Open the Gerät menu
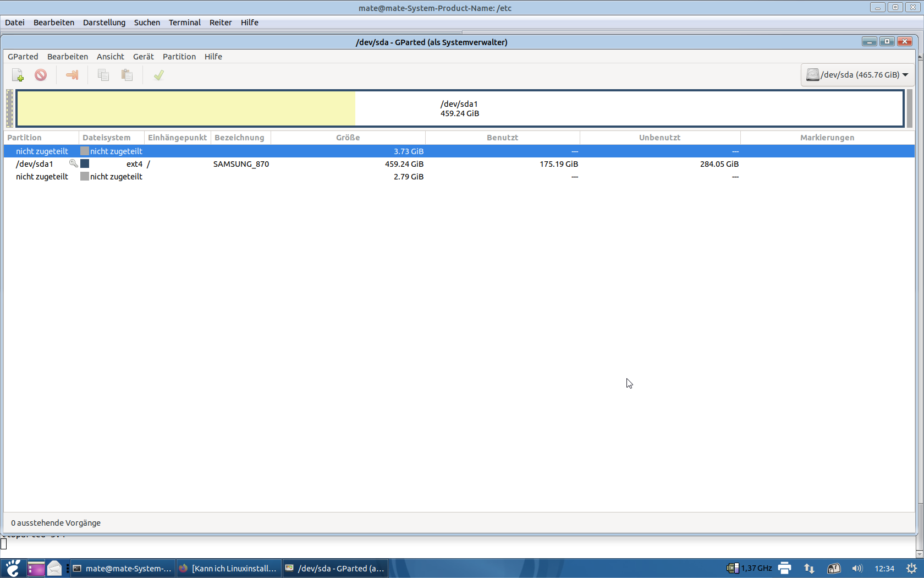Image resolution: width=924 pixels, height=578 pixels. pyautogui.click(x=144, y=57)
